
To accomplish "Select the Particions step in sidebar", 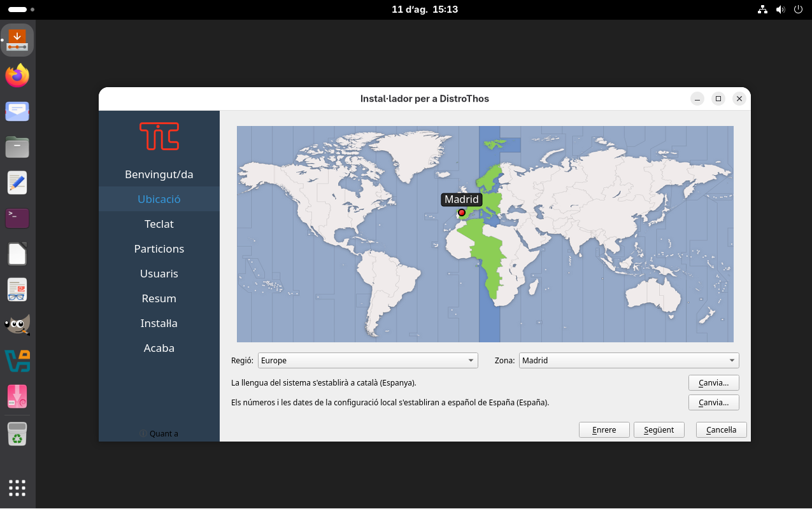I will [159, 249].
